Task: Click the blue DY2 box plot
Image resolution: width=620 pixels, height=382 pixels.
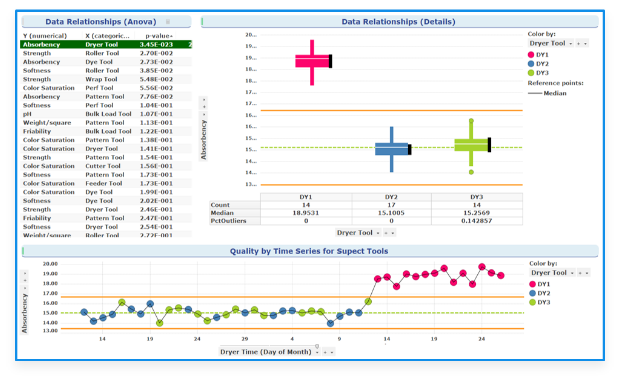Action: [393, 149]
